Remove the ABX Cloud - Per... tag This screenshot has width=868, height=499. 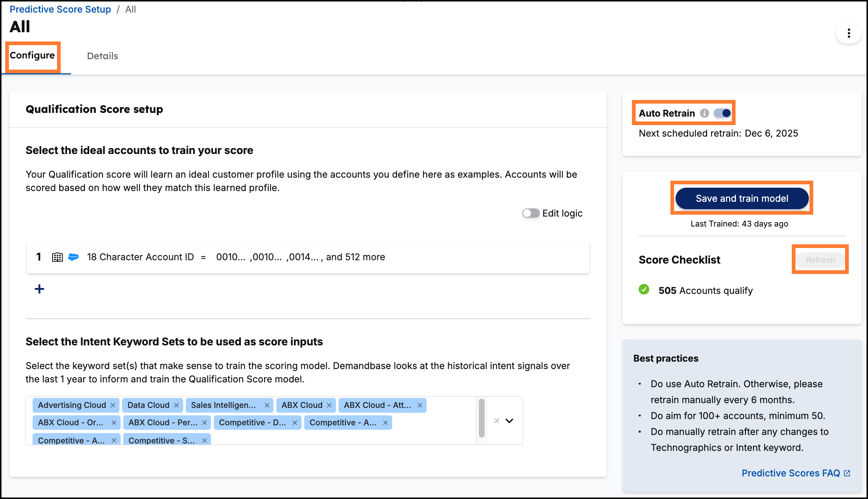coord(205,423)
